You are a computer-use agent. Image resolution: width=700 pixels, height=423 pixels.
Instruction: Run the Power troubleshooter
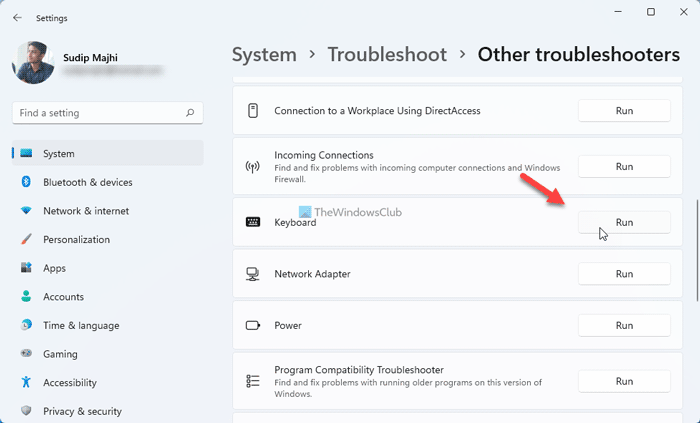point(624,325)
